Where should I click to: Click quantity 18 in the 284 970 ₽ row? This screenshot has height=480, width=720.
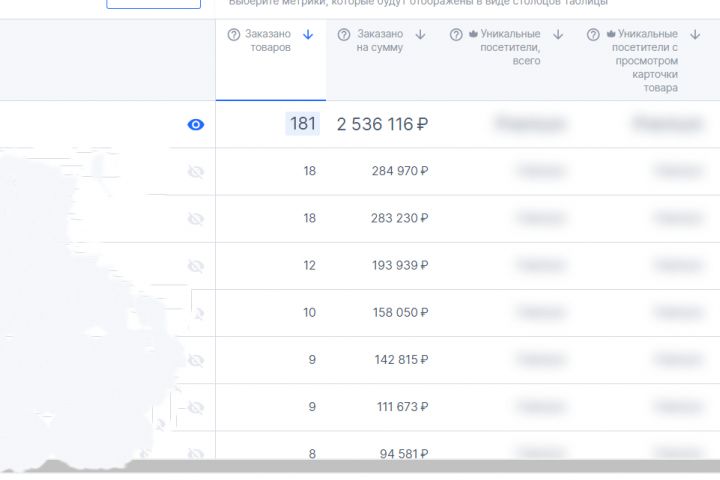[309, 171]
